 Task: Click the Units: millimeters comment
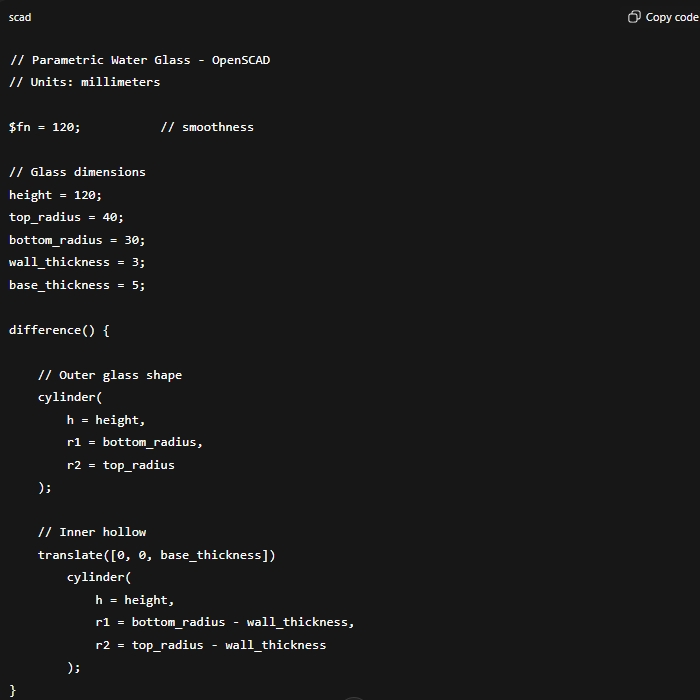(x=84, y=82)
